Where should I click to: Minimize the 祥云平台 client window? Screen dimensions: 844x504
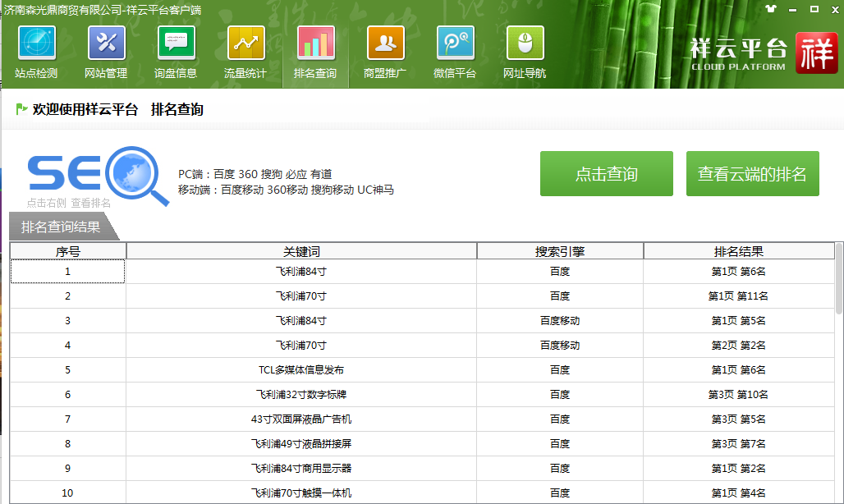point(792,10)
